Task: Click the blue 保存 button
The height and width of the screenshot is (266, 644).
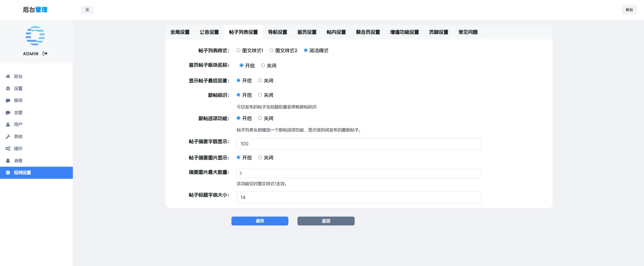Action: (260, 221)
